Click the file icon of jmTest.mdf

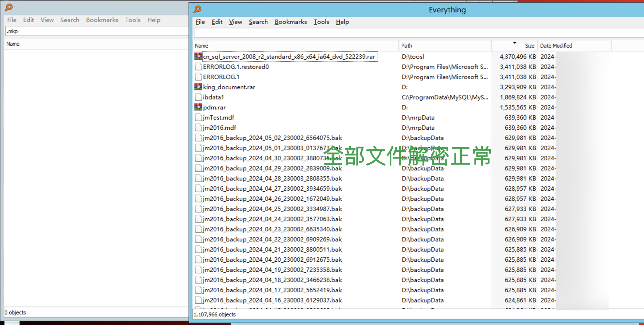click(x=198, y=117)
